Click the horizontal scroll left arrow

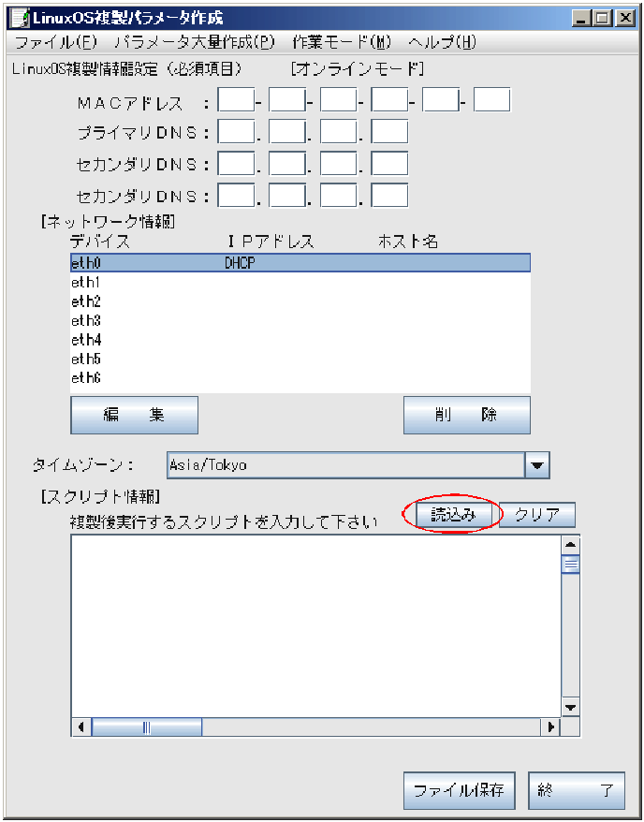[x=80, y=727]
